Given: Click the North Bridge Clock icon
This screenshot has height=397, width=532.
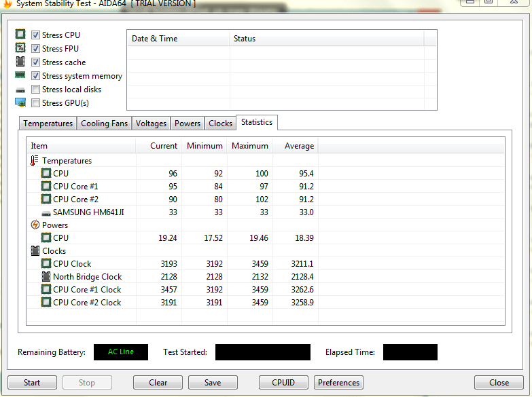Looking at the screenshot, I should (x=46, y=276).
